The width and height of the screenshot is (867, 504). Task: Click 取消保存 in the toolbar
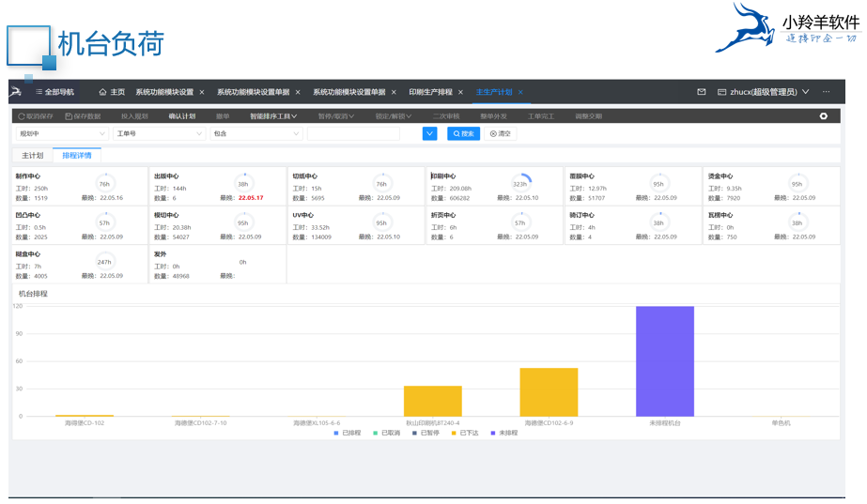click(x=36, y=116)
